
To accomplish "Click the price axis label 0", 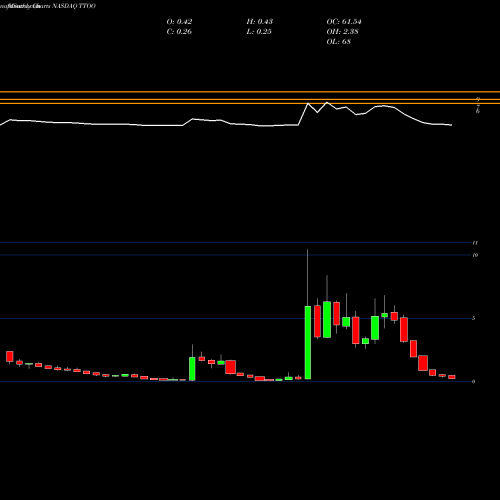I will [473, 381].
